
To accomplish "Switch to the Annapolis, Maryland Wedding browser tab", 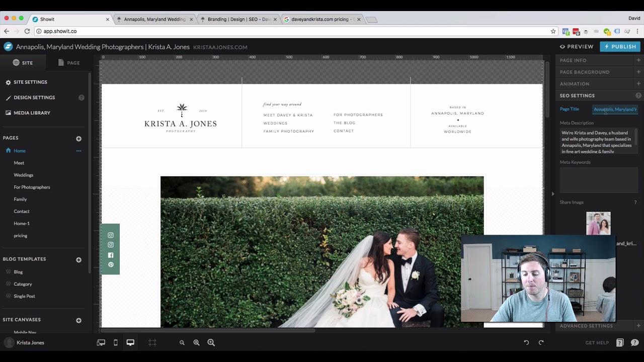I will click(154, 19).
